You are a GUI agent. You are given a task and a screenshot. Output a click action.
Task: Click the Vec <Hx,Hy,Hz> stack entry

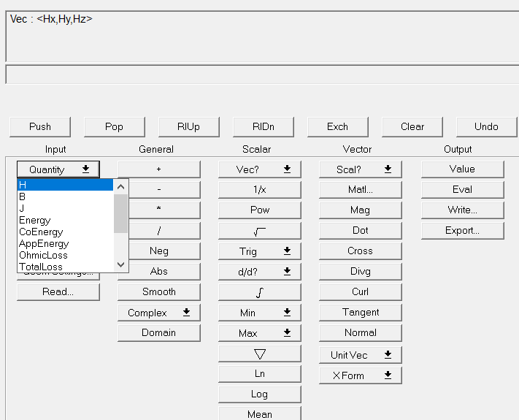tap(51, 19)
